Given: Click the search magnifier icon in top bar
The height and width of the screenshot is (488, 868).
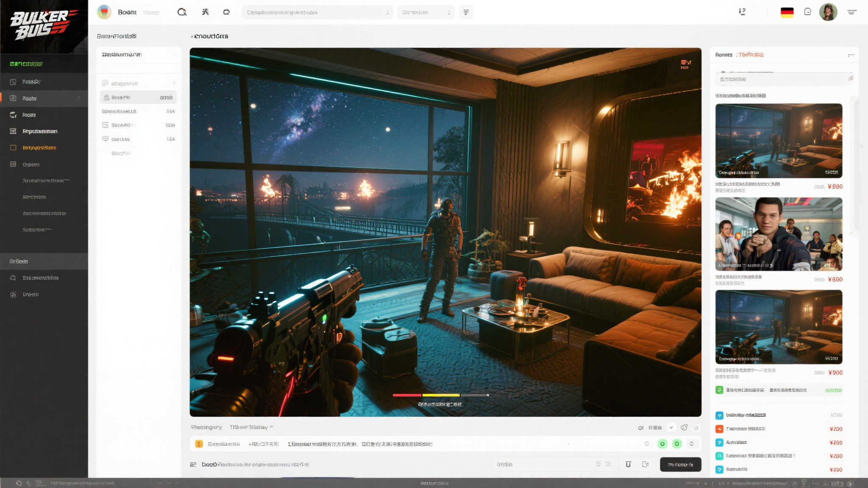Looking at the screenshot, I should pyautogui.click(x=182, y=12).
